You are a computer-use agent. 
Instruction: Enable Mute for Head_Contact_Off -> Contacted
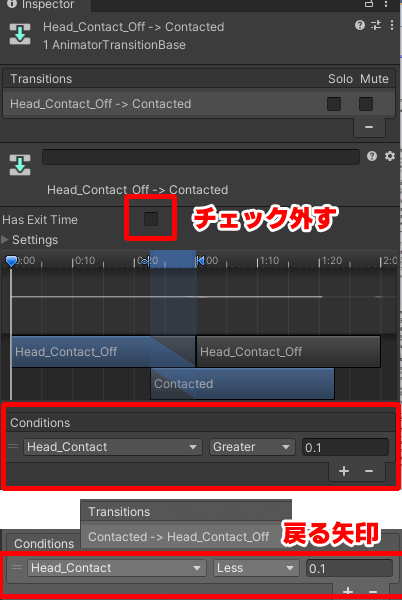click(x=366, y=104)
